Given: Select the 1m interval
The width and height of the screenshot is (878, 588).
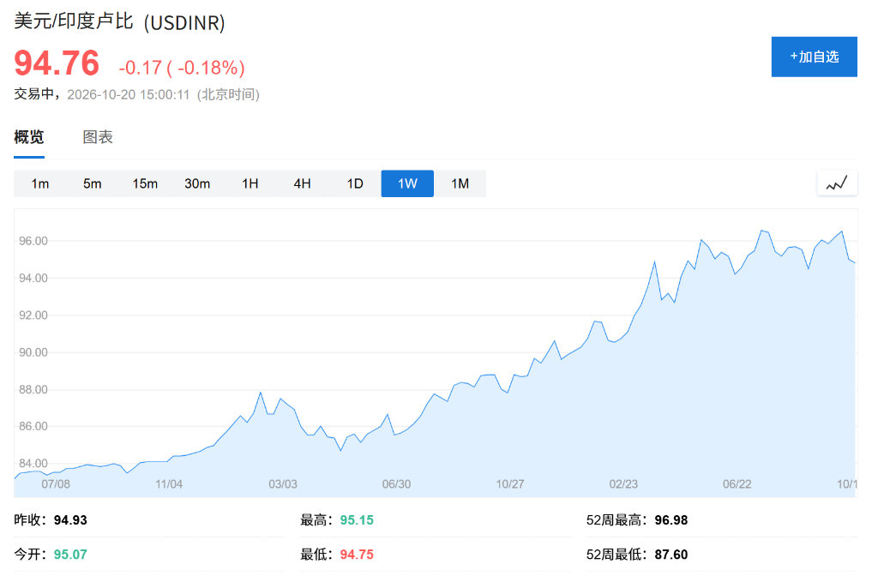Looking at the screenshot, I should pos(39,183).
